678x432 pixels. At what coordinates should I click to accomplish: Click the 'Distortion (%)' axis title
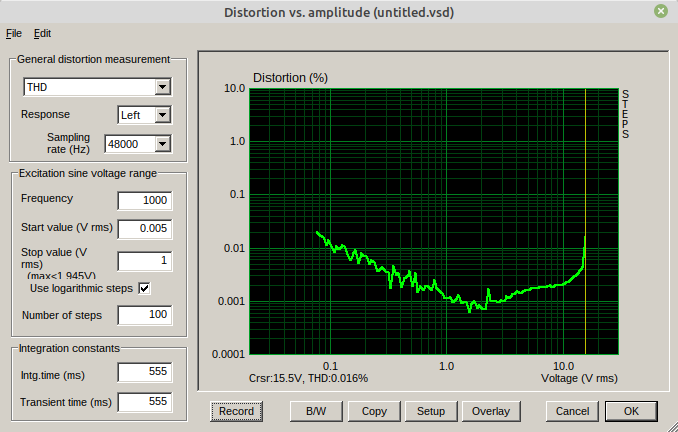tap(291, 78)
